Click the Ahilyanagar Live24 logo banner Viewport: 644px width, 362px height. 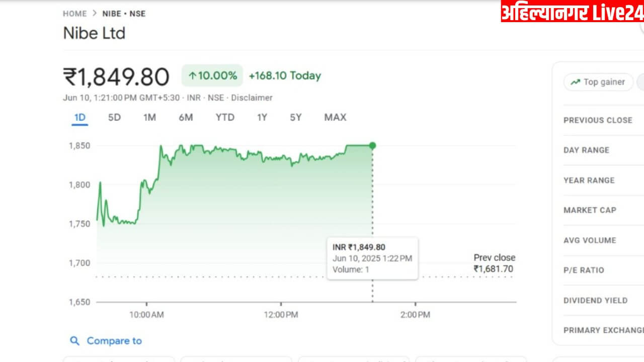coord(573,12)
